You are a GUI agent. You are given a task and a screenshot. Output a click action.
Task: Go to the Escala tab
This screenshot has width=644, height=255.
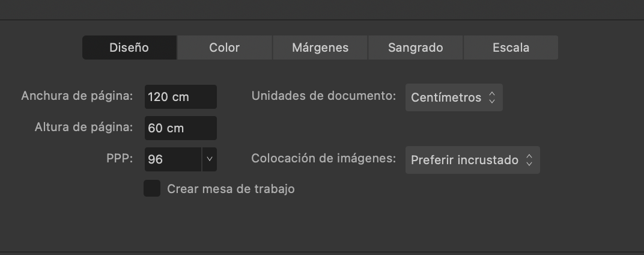click(x=511, y=48)
